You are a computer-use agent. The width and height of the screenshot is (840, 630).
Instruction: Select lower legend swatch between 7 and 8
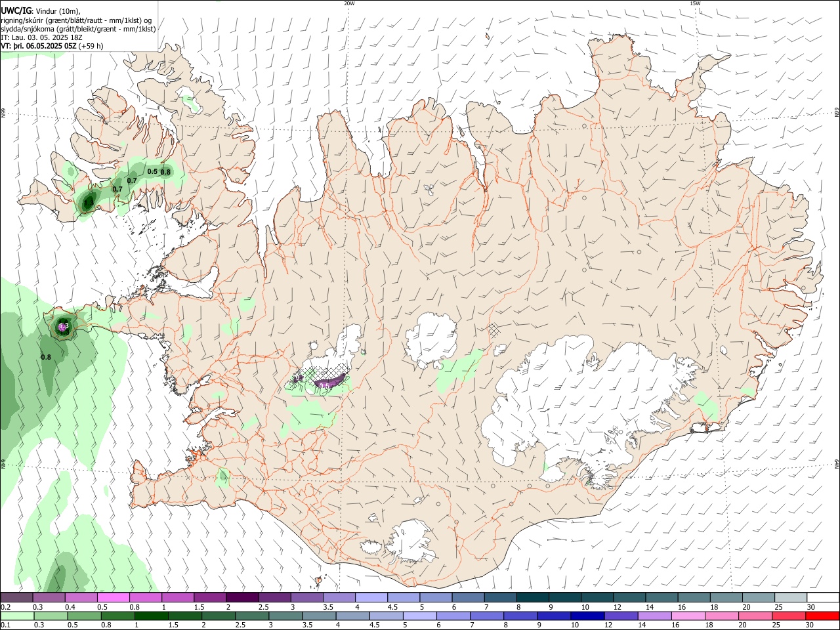[486, 616]
